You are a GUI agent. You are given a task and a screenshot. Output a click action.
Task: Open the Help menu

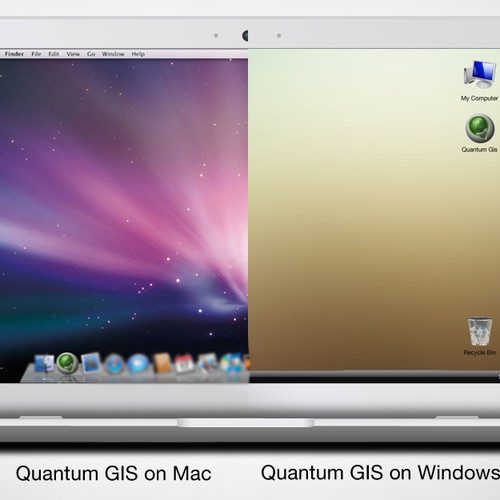coord(138,54)
